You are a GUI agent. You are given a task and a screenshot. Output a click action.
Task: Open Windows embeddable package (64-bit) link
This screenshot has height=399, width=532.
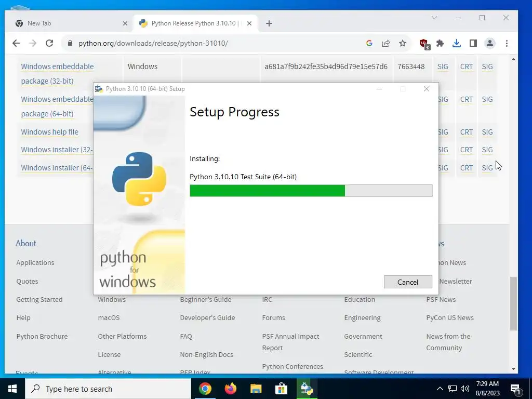click(x=57, y=106)
